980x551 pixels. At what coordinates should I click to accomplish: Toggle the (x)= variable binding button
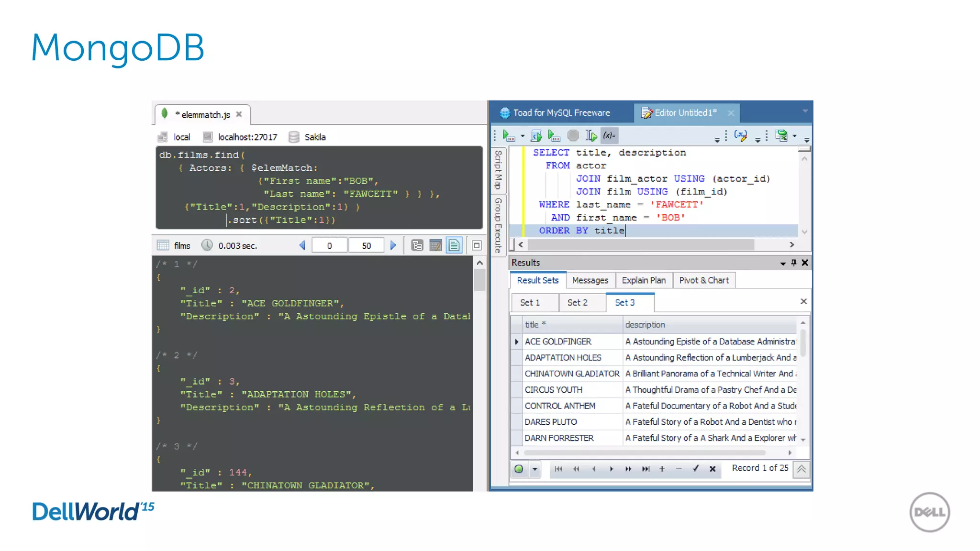[609, 136]
